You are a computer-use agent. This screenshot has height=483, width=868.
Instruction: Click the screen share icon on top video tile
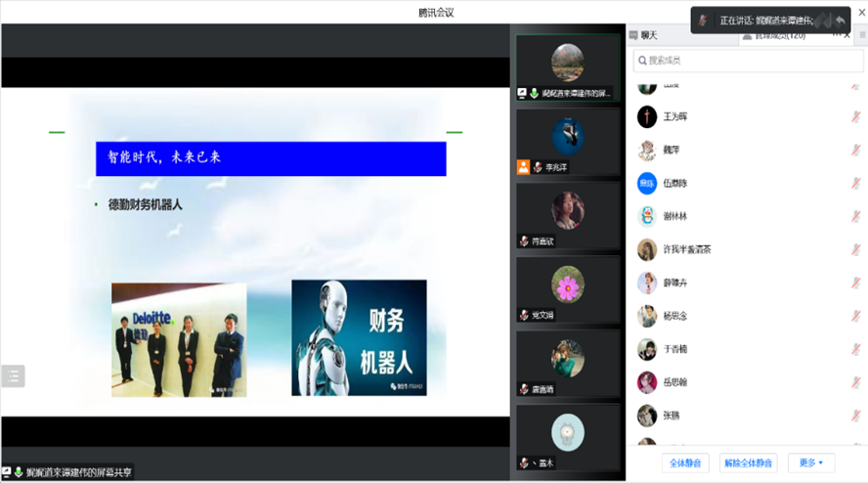[x=523, y=94]
